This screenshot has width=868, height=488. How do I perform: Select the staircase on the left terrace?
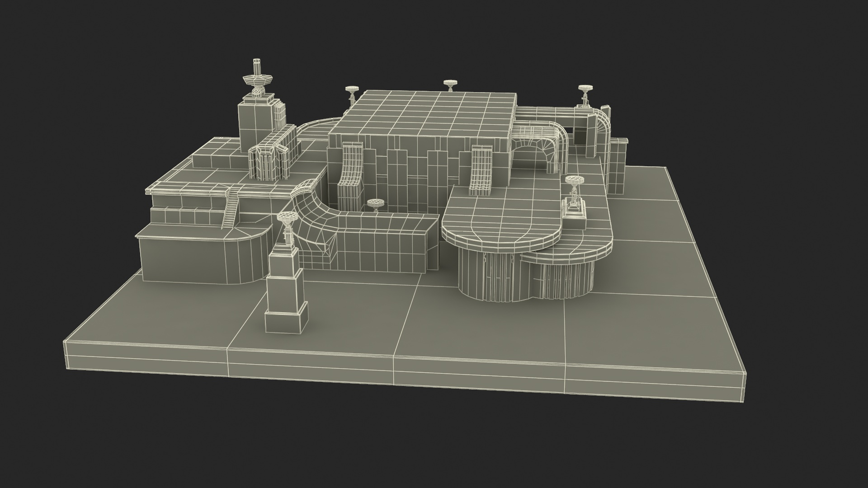(230, 209)
